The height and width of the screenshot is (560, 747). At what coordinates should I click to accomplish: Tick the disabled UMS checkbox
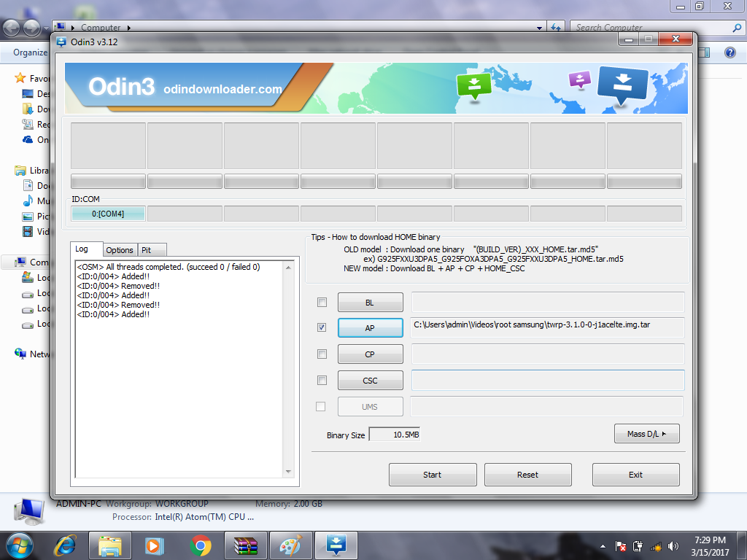(321, 406)
